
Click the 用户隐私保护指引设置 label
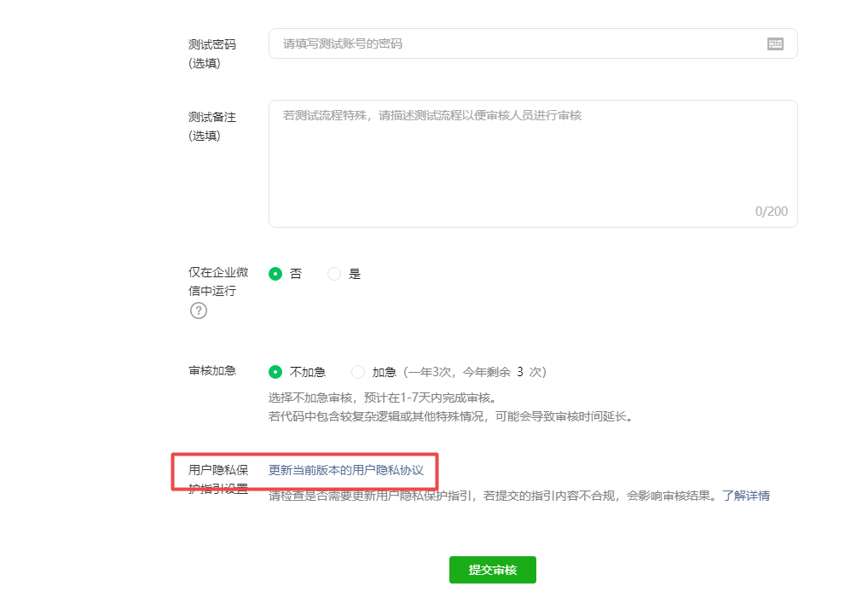tap(218, 479)
